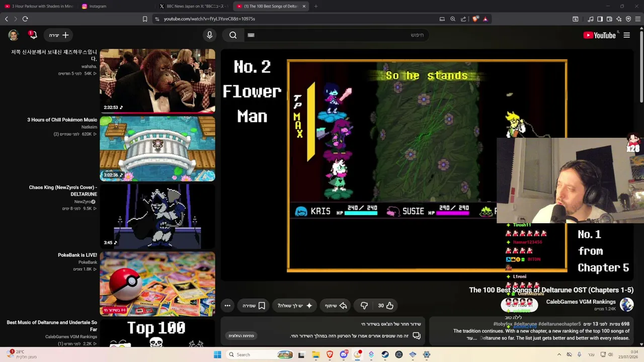644x362 pixels.
Task: Toggle the browser sidebar panel
Action: pos(600,19)
